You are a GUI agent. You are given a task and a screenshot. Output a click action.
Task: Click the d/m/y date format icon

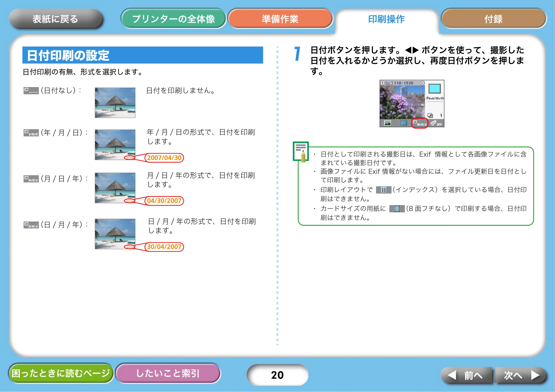point(31,225)
